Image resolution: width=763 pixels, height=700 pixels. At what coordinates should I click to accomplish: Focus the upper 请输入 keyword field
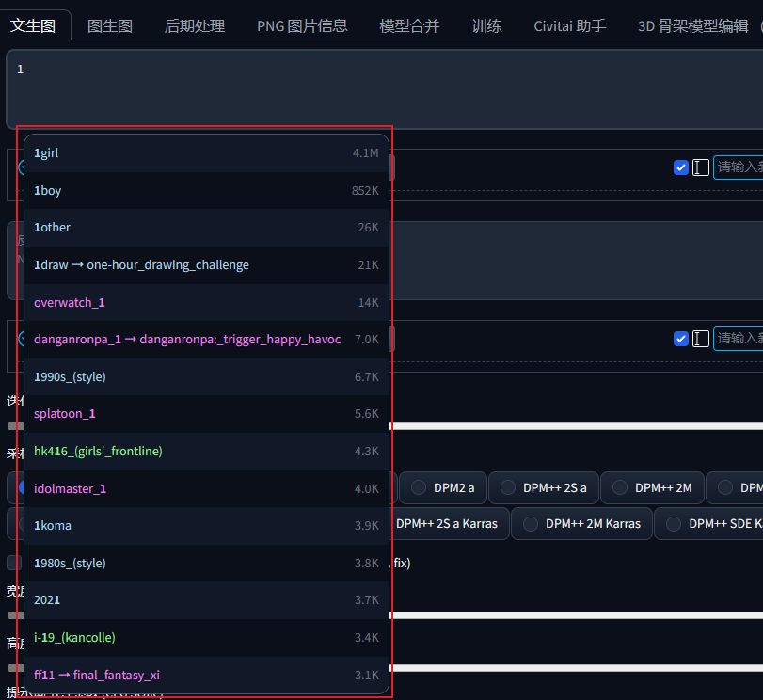tap(739, 167)
